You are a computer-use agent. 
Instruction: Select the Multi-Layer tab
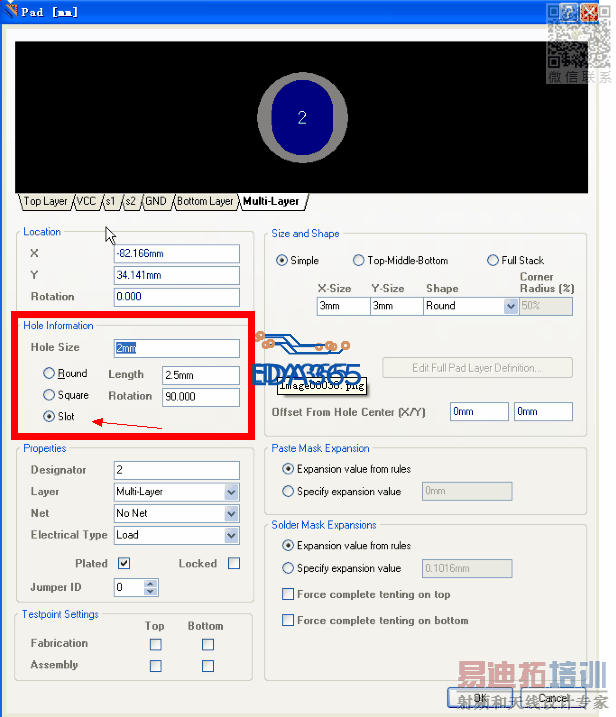[x=271, y=202]
